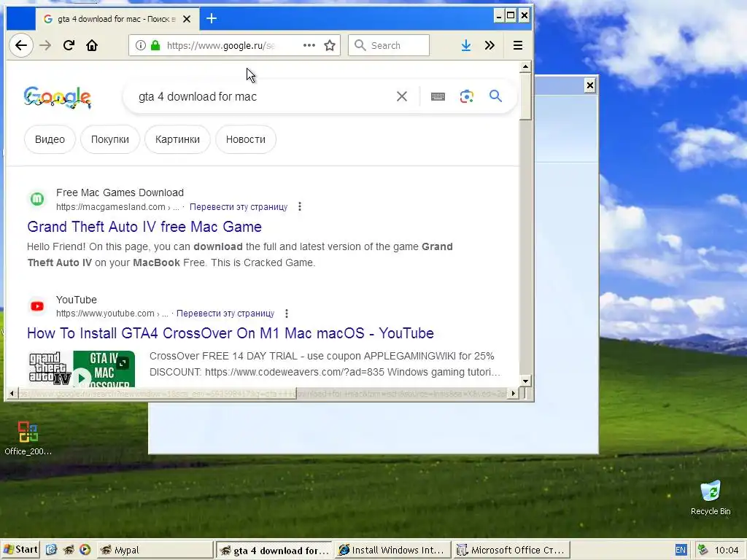Click the Google search text box

pos(262,97)
